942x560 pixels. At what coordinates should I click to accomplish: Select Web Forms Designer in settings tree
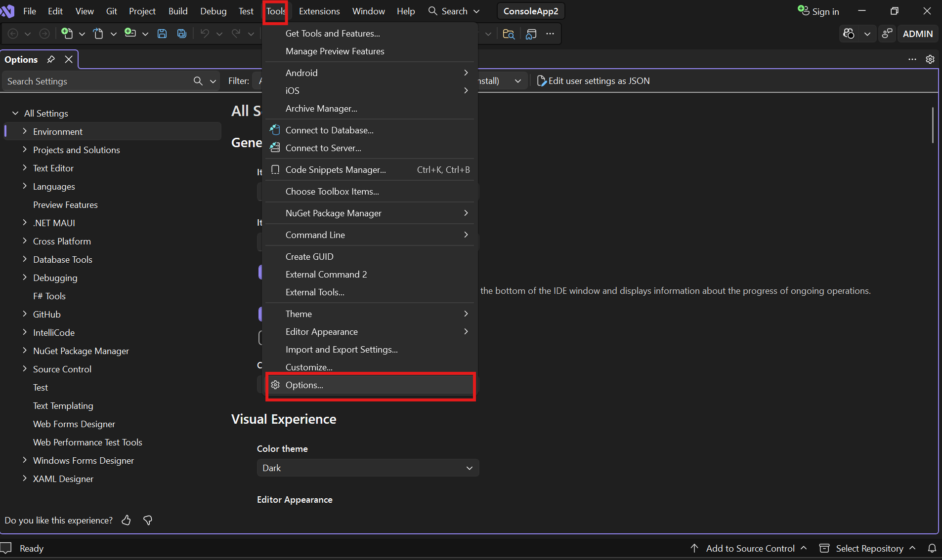[x=74, y=424]
